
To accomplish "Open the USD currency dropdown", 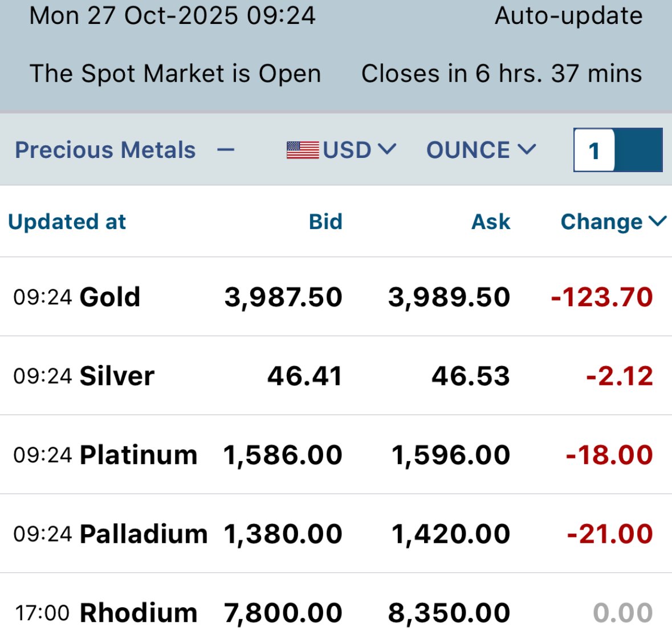I will pos(358,150).
